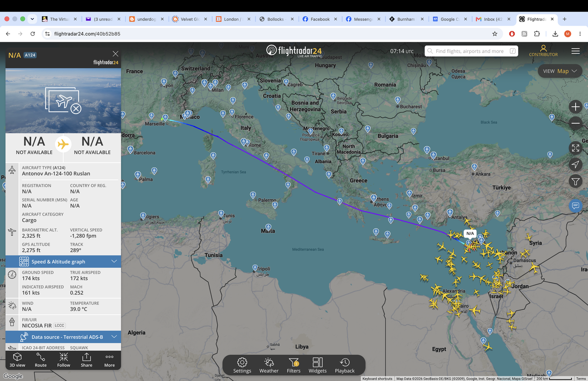This screenshot has width=588, height=381.
Task: Show the flight Route
Action: [x=40, y=360]
